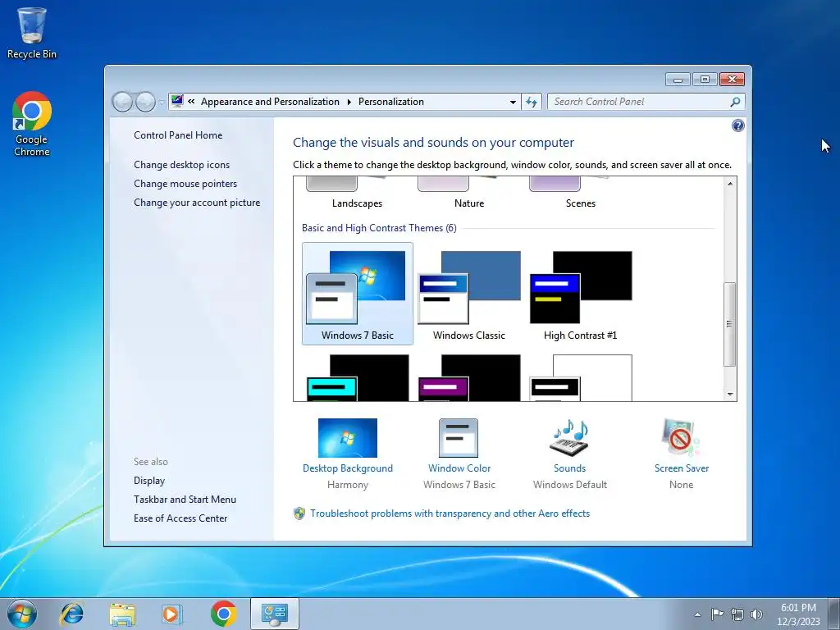Expand the breadcrumb double chevron
This screenshot has height=630, width=840.
191,101
